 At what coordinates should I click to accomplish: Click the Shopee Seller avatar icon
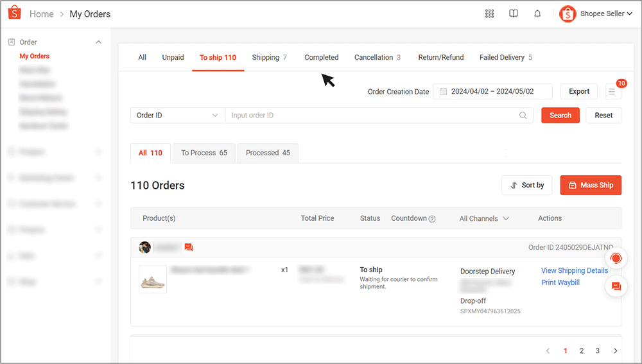(x=568, y=14)
